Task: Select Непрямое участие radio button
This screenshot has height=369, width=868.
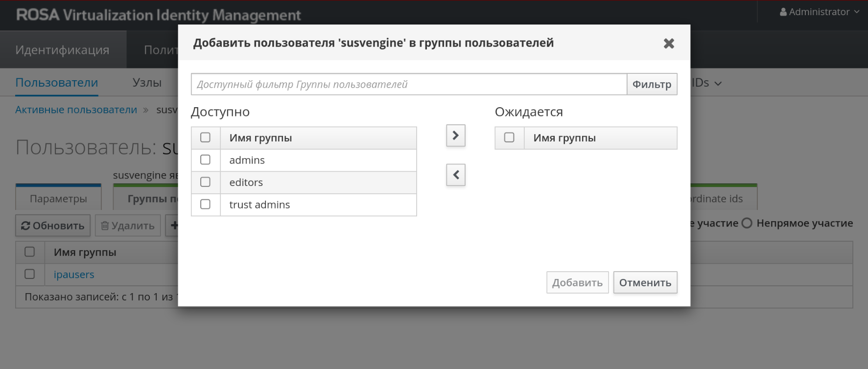Action: [x=747, y=223]
